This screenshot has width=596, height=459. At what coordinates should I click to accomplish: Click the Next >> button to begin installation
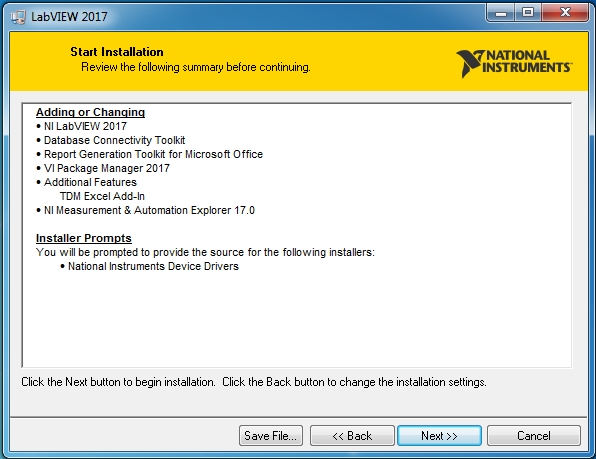439,435
